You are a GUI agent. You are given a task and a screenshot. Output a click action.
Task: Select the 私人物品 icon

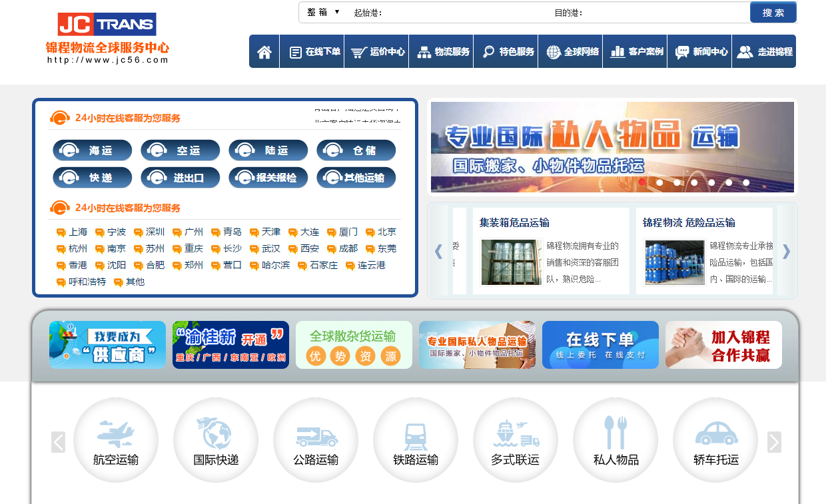pyautogui.click(x=616, y=440)
